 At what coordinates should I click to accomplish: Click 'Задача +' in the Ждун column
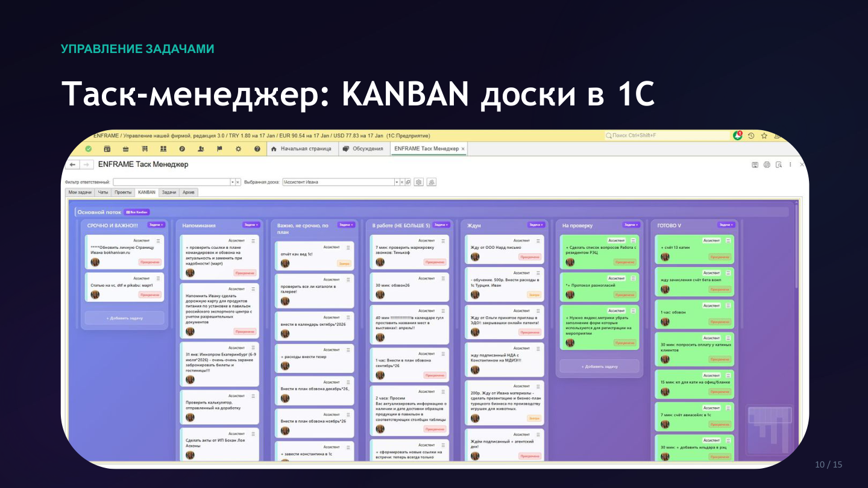tap(536, 225)
